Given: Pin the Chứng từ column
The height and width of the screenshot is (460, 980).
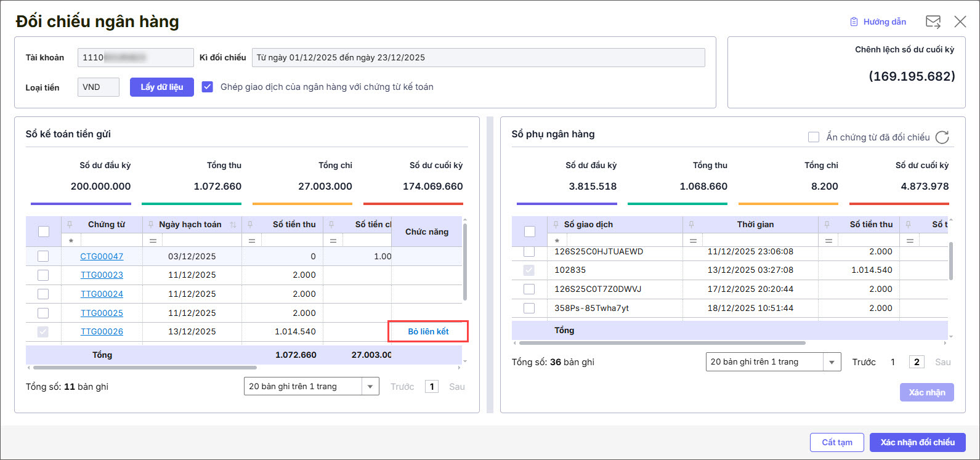Looking at the screenshot, I should click(70, 224).
